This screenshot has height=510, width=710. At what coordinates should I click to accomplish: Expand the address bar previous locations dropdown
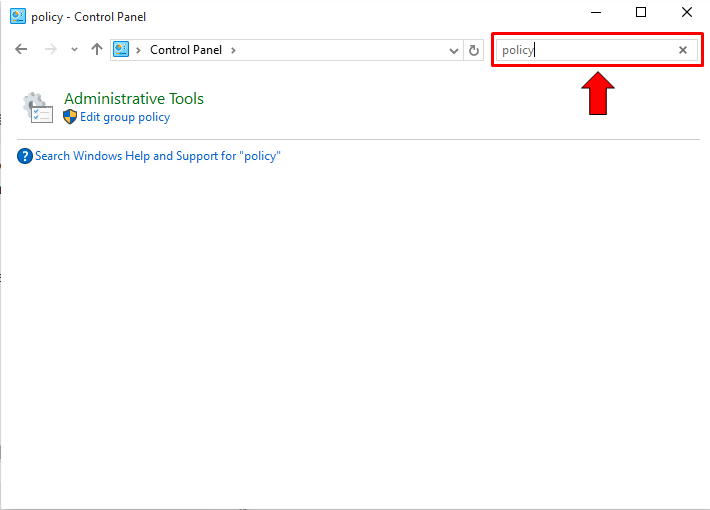pos(454,50)
